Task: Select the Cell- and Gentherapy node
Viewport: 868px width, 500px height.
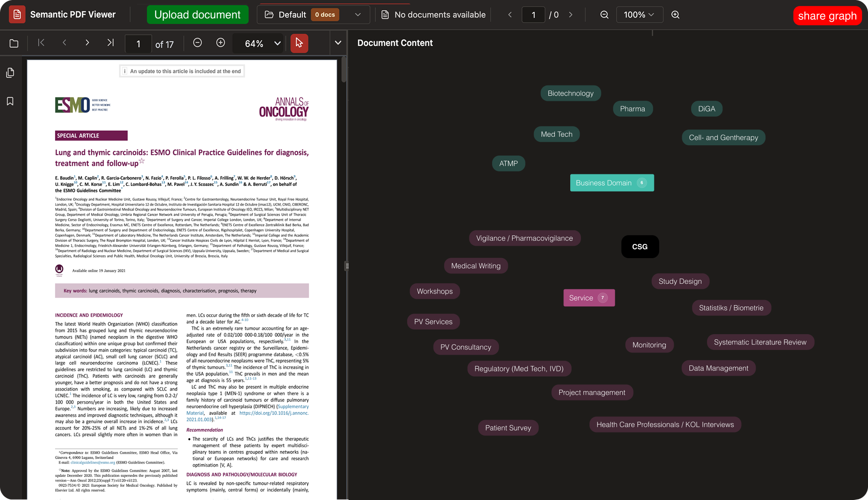Action: (x=723, y=138)
